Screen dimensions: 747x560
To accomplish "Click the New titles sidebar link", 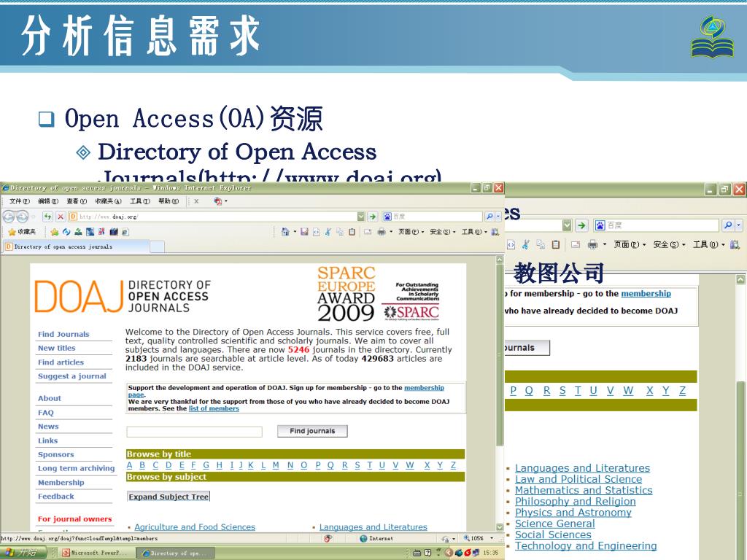I will [x=57, y=348].
